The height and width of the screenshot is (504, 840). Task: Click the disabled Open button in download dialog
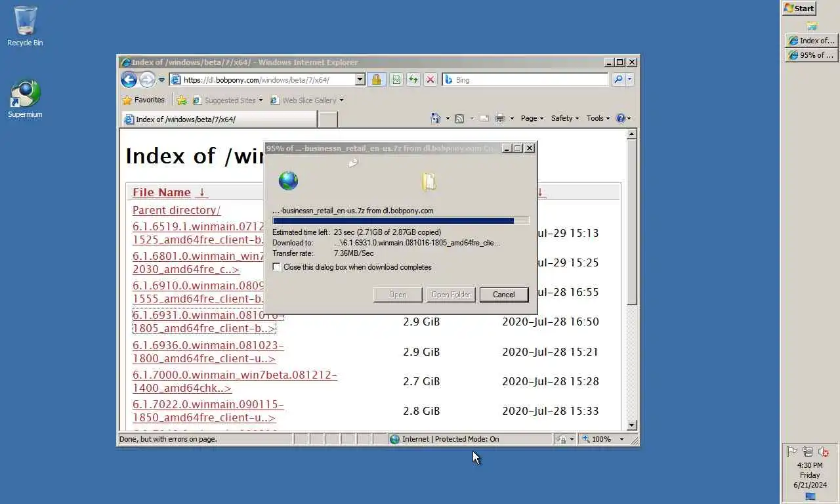click(398, 295)
